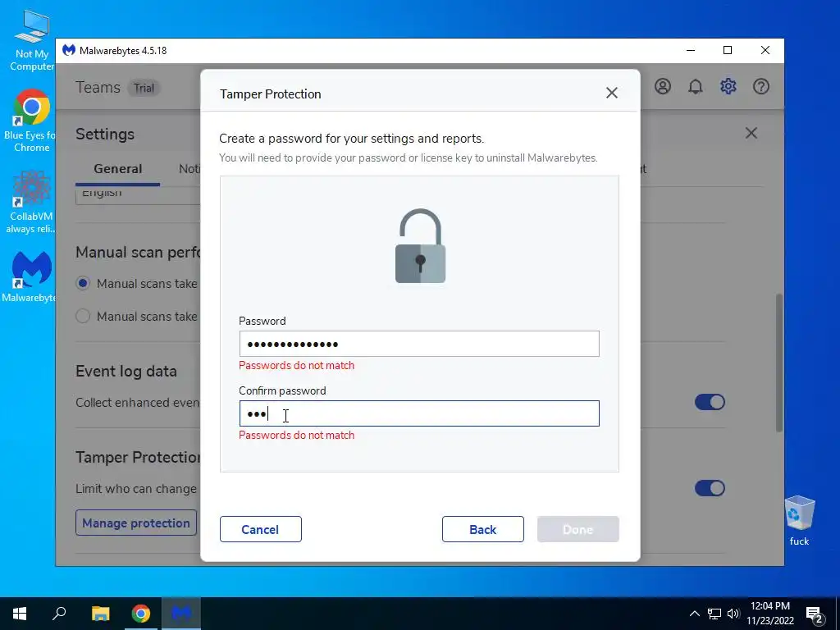Close the Tamper Protection dialog
Image resolution: width=840 pixels, height=630 pixels.
(612, 94)
